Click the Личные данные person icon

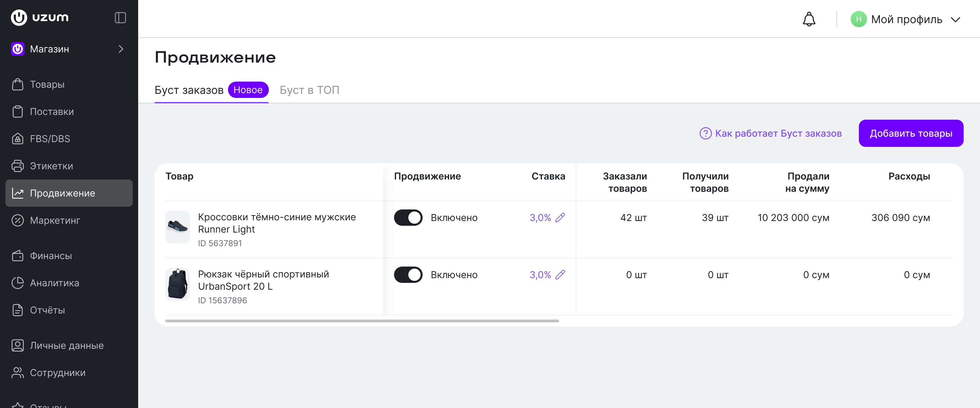[x=17, y=345]
